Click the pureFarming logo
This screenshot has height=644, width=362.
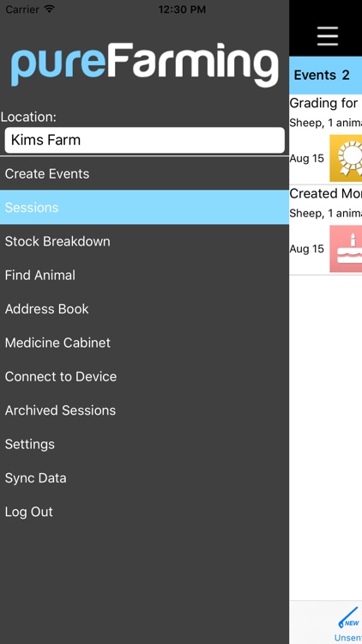tap(144, 64)
